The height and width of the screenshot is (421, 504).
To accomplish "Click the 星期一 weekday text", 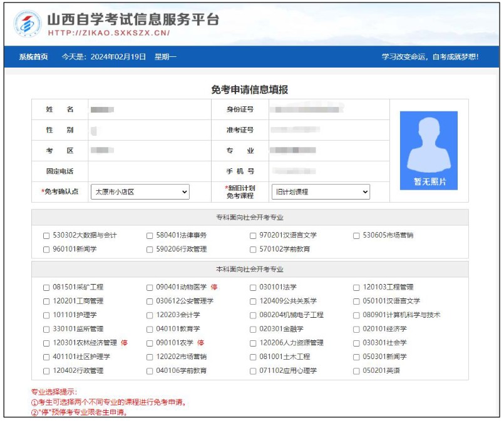I will click(x=165, y=57).
